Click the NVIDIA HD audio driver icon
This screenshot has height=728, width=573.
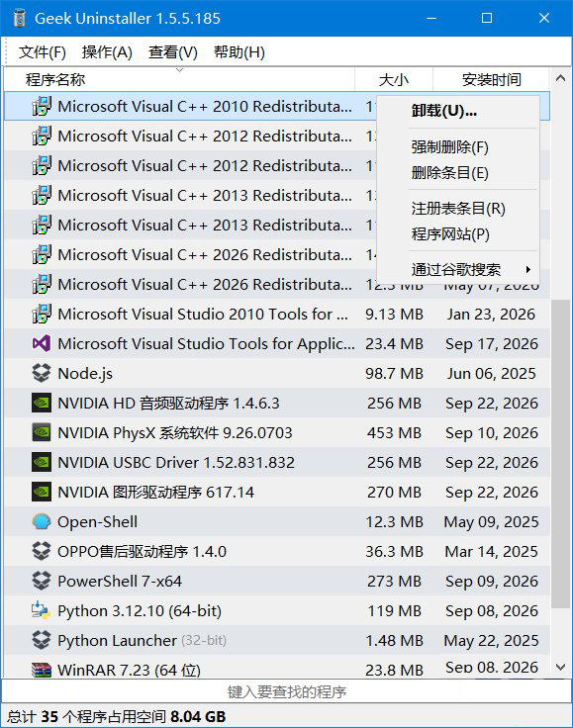(42, 403)
